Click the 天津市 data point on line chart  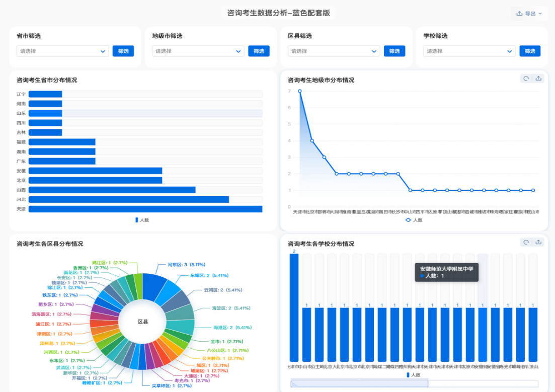point(299,91)
